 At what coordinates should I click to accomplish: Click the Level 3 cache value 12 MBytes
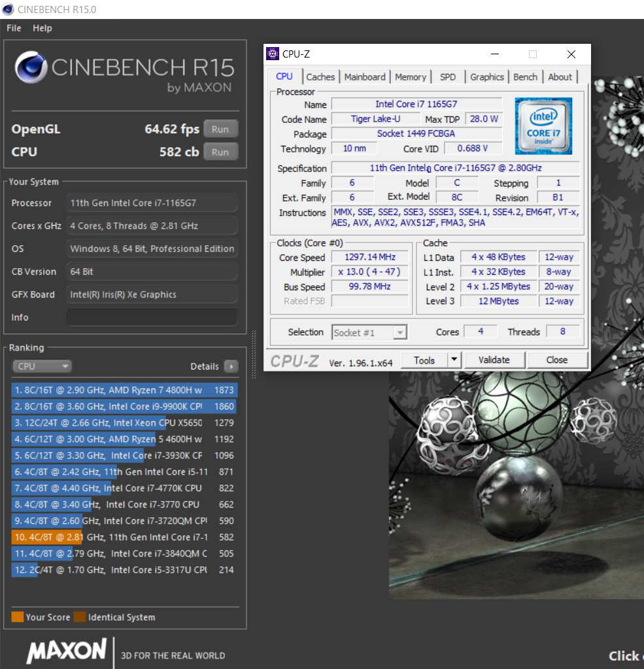[x=499, y=301]
